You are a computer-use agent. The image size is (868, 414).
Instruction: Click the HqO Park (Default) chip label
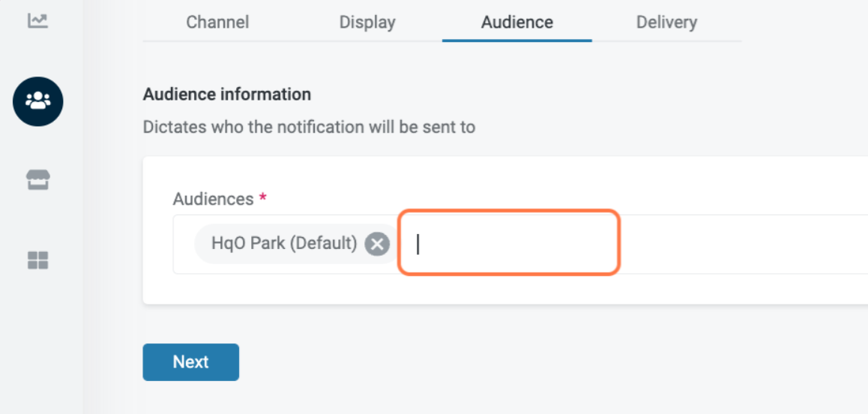pyautogui.click(x=283, y=244)
